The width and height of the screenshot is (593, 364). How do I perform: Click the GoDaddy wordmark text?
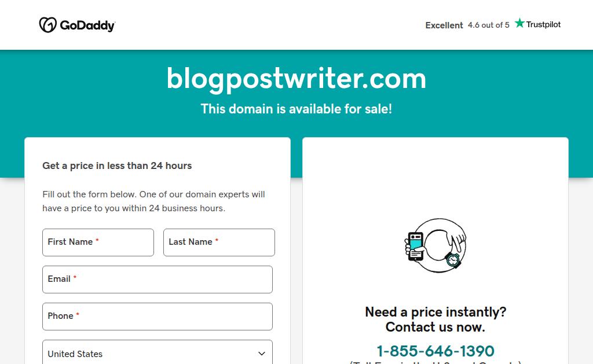point(87,25)
